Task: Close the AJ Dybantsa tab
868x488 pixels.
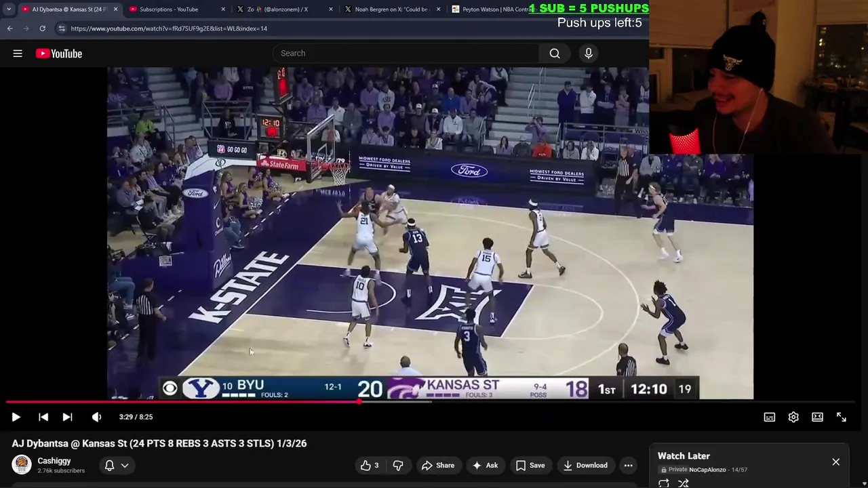Action: pos(115,9)
